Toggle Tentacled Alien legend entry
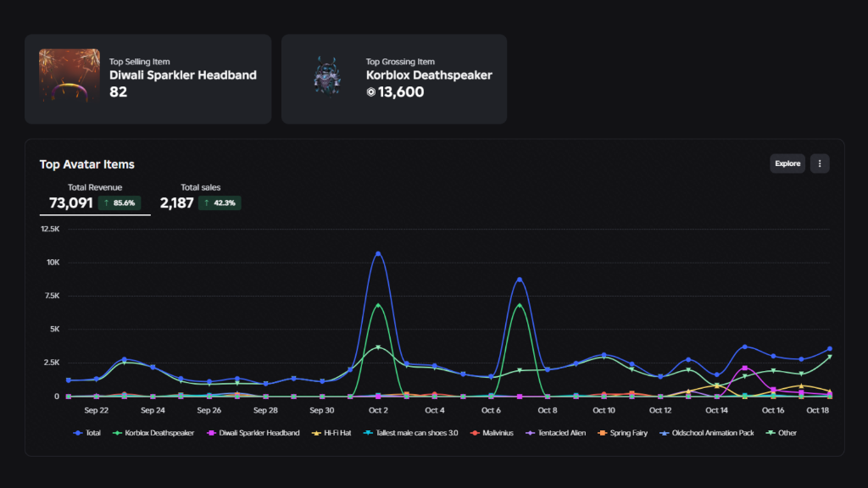Viewport: 868px width, 488px height. tap(555, 433)
